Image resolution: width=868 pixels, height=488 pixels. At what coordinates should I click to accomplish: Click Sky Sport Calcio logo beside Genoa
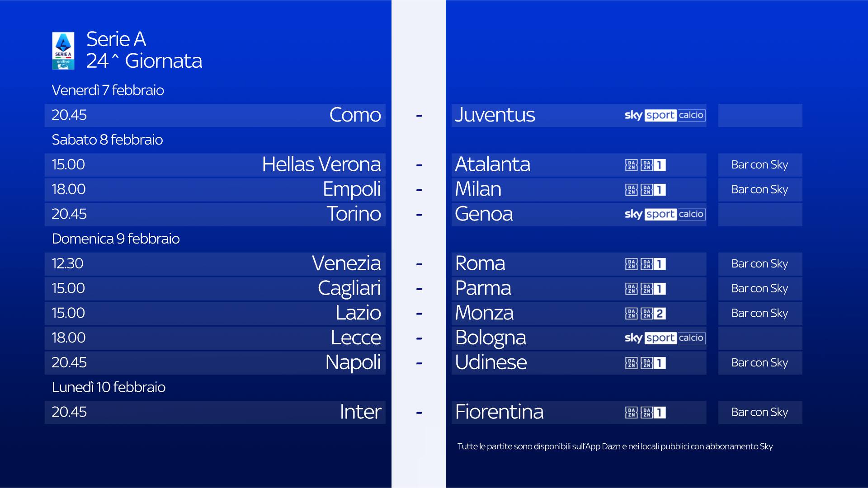click(664, 214)
